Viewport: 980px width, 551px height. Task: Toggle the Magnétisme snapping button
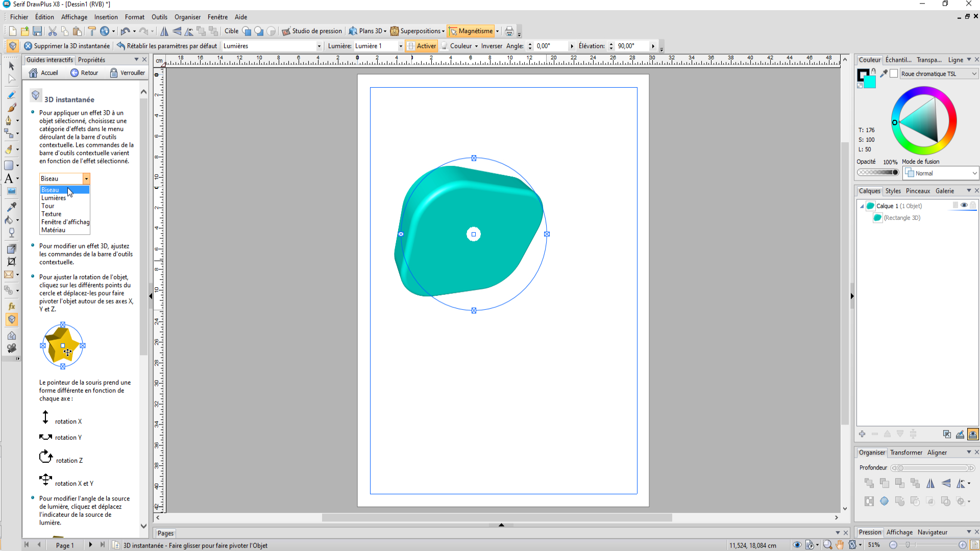click(471, 31)
